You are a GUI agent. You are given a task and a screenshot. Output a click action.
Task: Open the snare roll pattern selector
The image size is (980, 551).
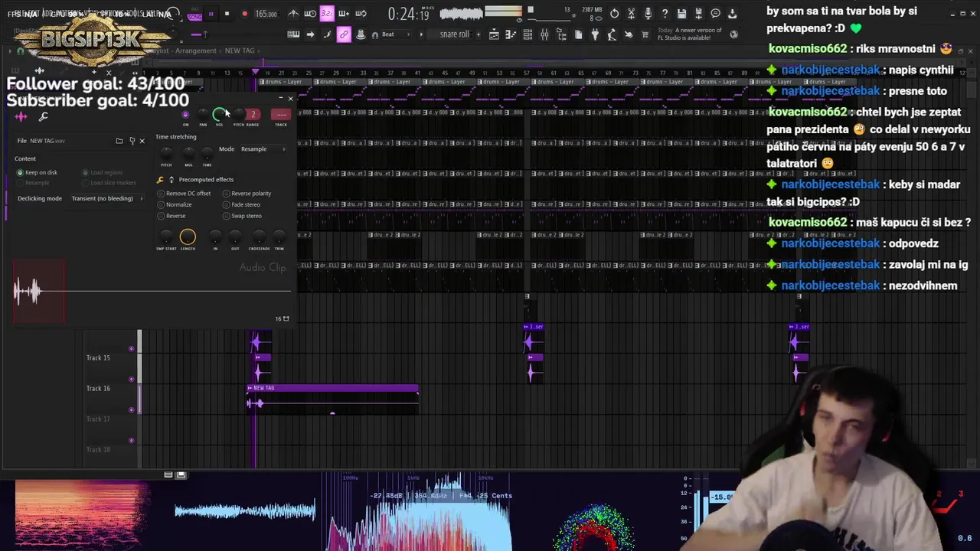[454, 34]
